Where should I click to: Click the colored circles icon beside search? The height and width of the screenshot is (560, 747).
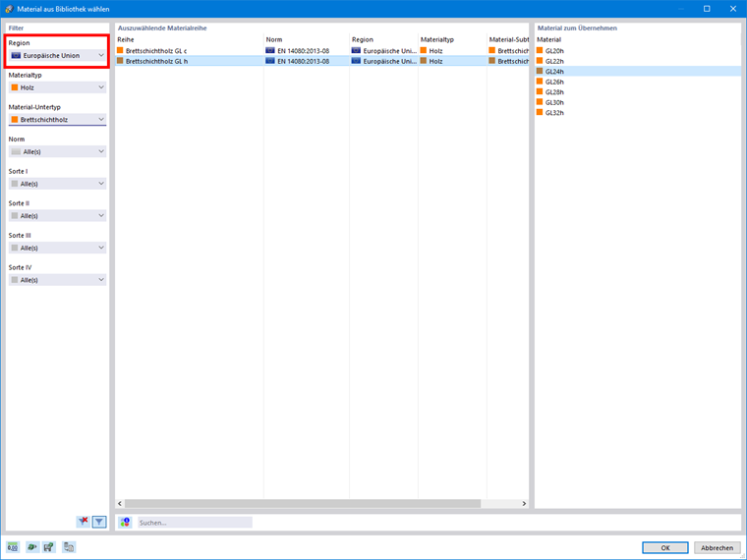tap(125, 523)
